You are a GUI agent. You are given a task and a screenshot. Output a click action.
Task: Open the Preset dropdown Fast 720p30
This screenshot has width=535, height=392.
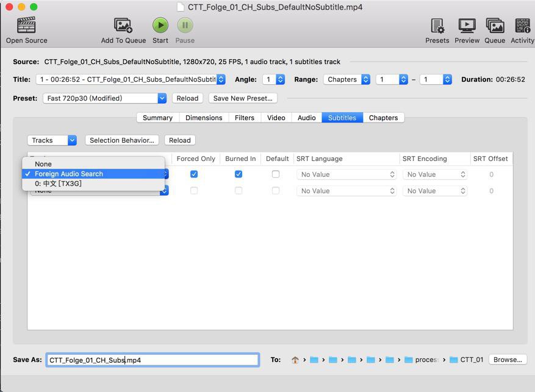pyautogui.click(x=105, y=98)
